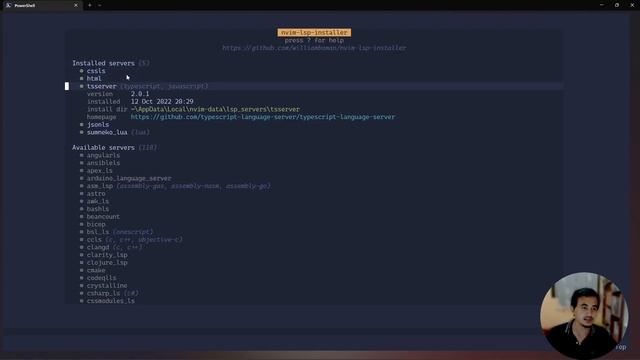Click the PowerShell icon in tab
The width and height of the screenshot is (640, 360).
8,5
